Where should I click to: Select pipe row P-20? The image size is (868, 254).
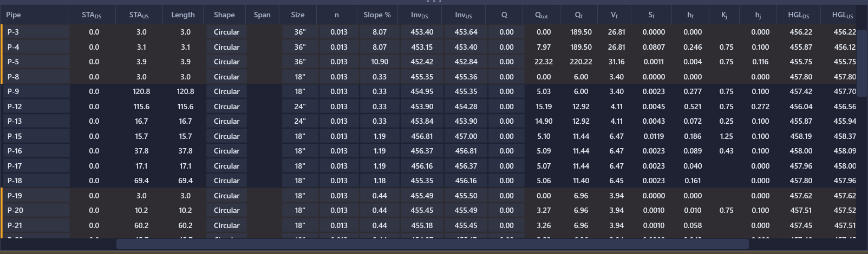point(37,210)
